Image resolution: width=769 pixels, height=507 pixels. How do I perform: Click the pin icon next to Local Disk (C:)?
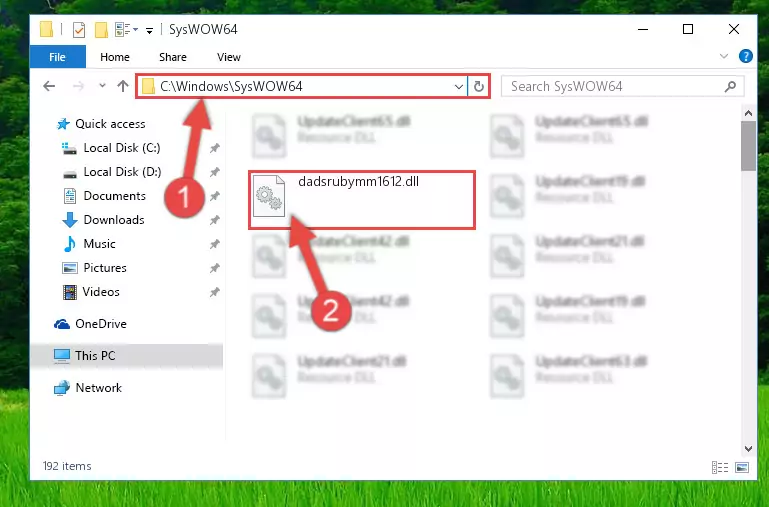pos(214,148)
